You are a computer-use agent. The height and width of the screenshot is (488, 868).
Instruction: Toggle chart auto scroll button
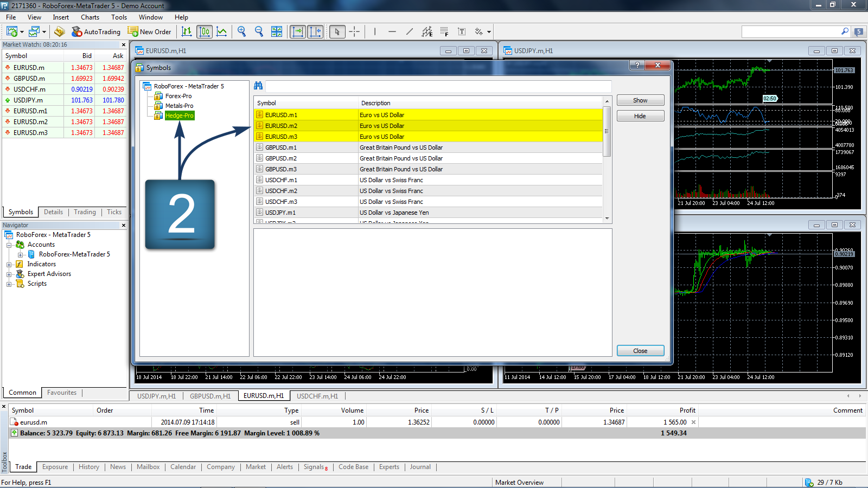(x=298, y=32)
